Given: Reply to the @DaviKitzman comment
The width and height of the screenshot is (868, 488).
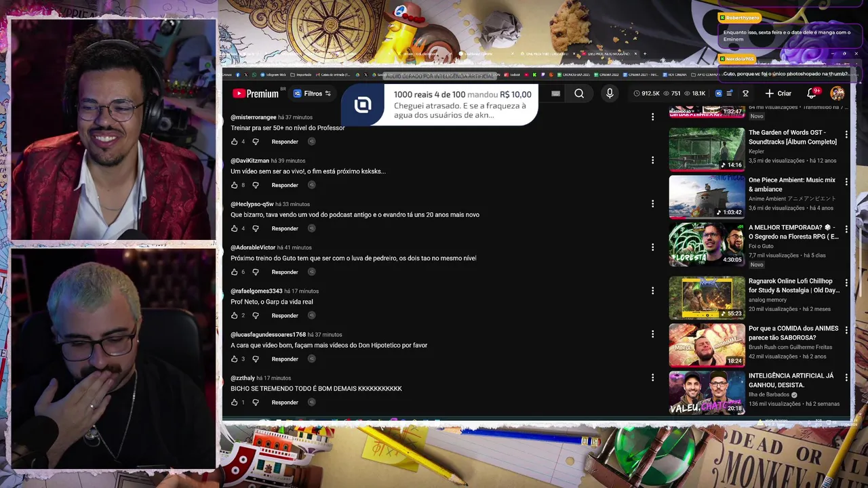Looking at the screenshot, I should click(285, 185).
